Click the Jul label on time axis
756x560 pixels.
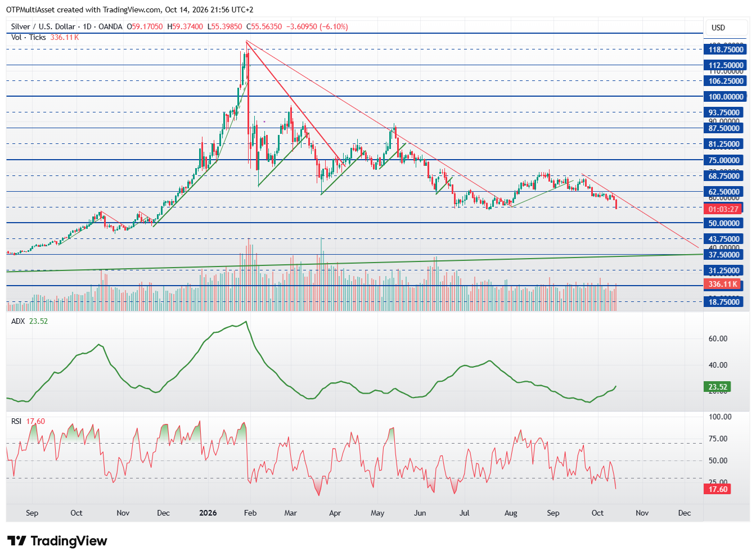tap(465, 513)
